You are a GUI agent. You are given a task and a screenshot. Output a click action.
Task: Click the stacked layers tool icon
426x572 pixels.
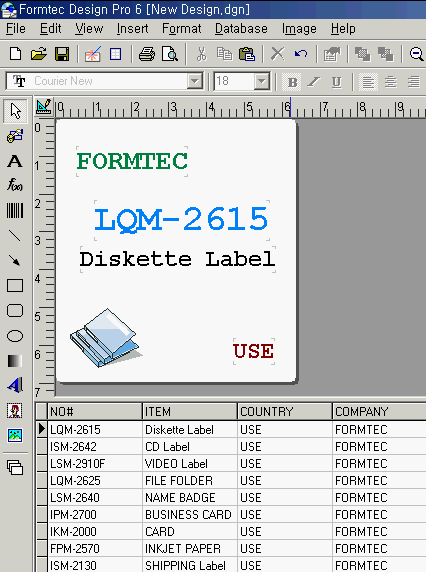[x=15, y=467]
